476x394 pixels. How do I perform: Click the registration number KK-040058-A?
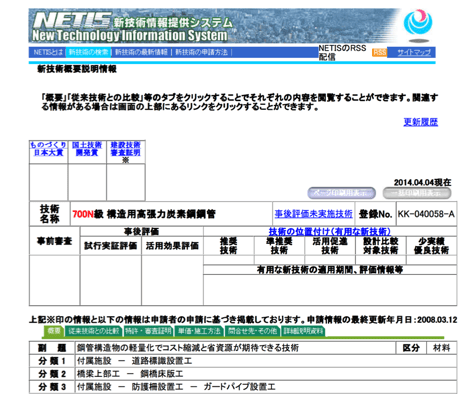[426, 214]
